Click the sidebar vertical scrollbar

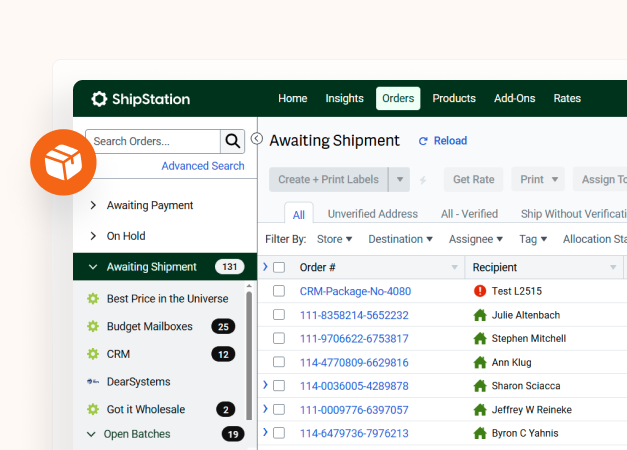(x=249, y=360)
